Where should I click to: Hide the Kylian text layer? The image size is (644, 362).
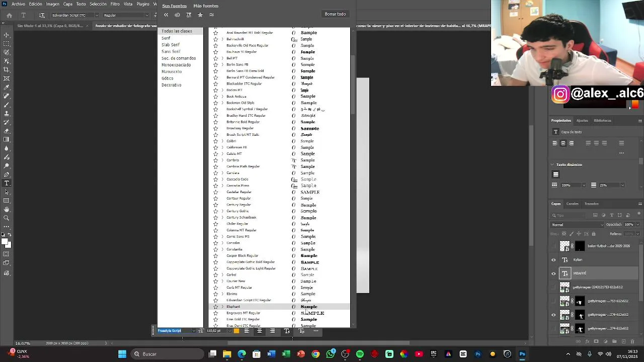pos(554,260)
